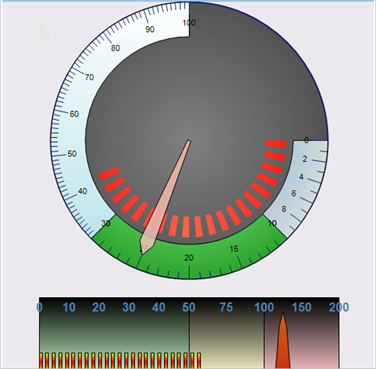Click label 50 on the circular gauge

click(x=72, y=154)
